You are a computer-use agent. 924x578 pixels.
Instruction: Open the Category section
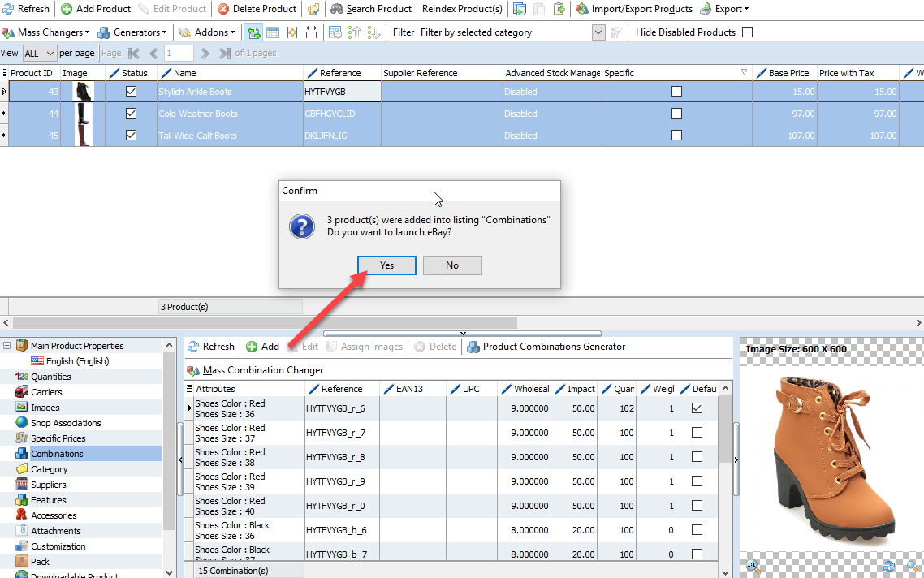coord(50,469)
